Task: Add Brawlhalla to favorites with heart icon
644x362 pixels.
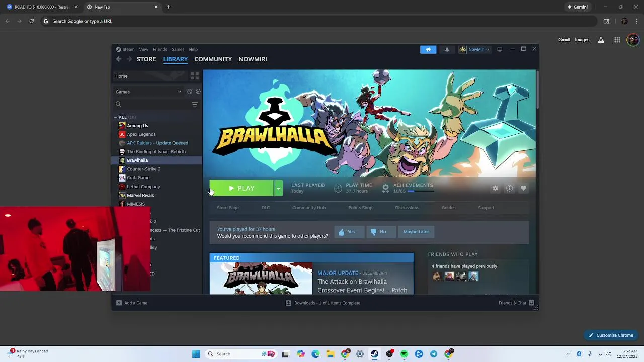Action: [x=524, y=188]
